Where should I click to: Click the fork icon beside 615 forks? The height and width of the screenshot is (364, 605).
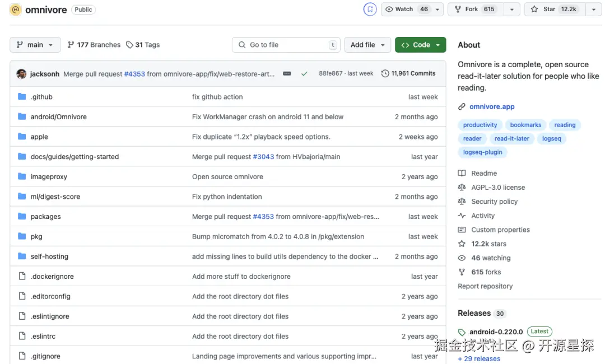pyautogui.click(x=462, y=272)
